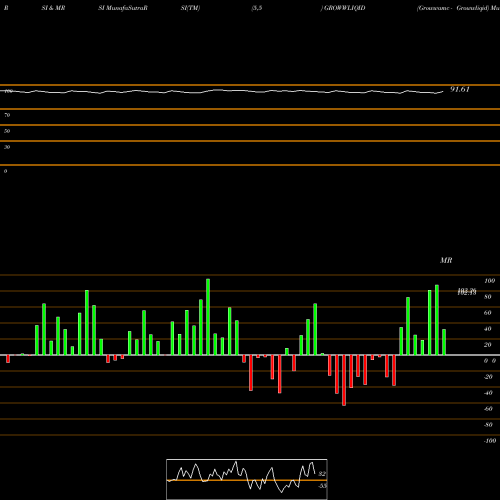Open the mini RSI preview thumbnail

pos(247,479)
